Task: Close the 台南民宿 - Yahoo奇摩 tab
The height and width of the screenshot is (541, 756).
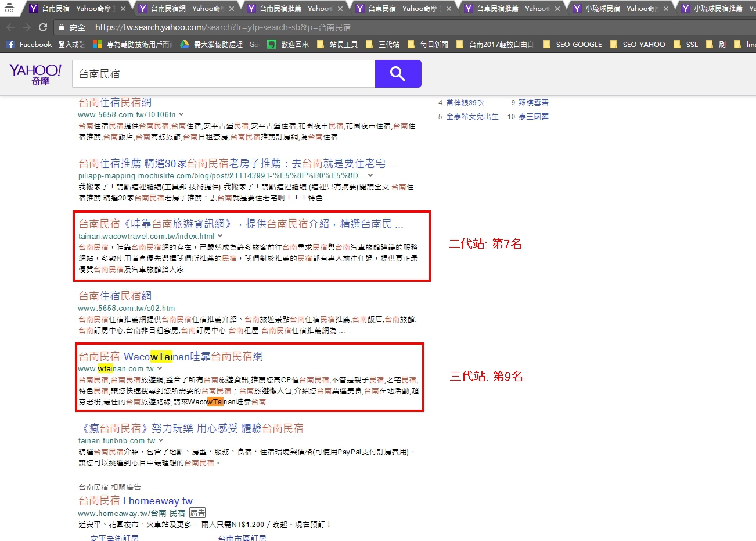Action: point(123,9)
